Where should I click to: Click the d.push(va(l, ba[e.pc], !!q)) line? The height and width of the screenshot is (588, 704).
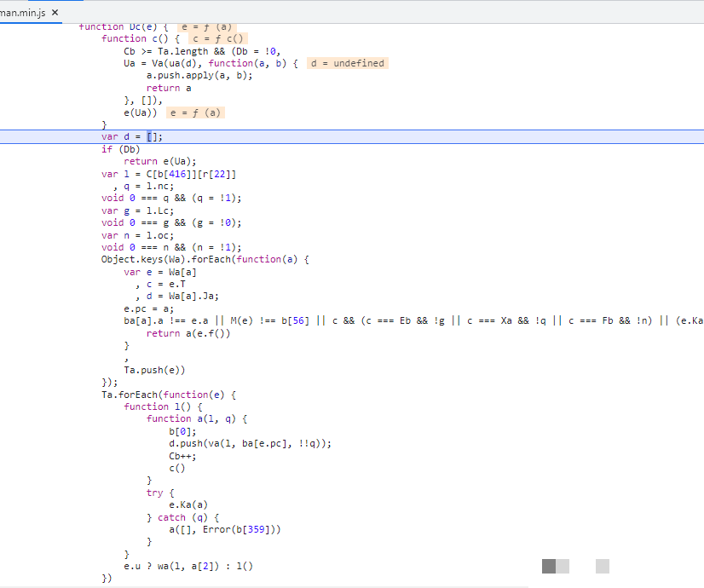click(x=250, y=443)
